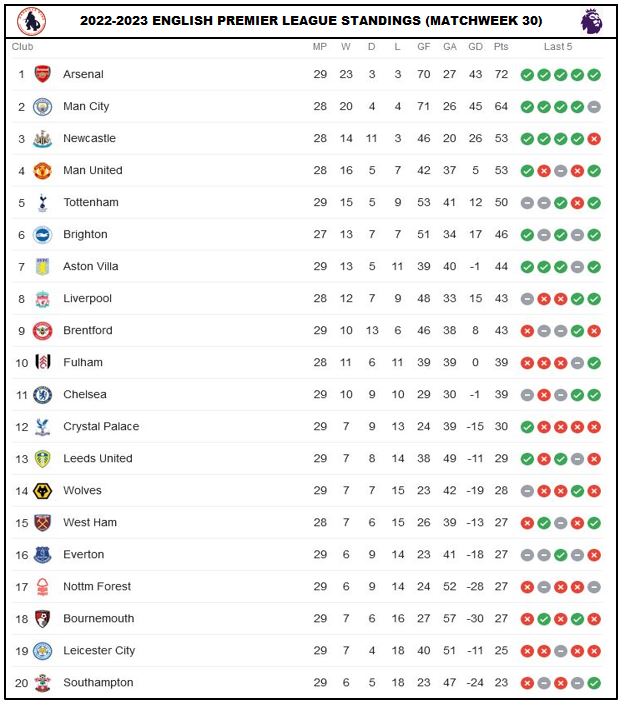Click the Arsenal club crest
The height and width of the screenshot is (705, 624).
click(42, 74)
